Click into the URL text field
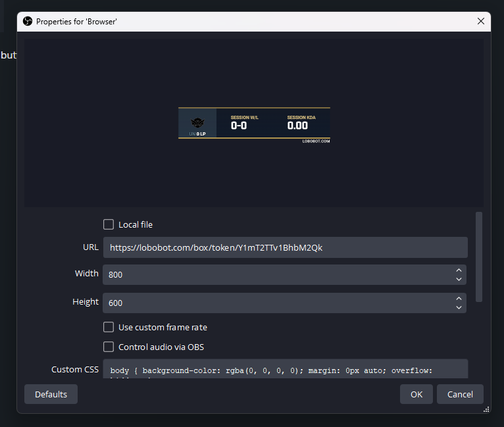Viewport: 504px width, 427px height. (285, 247)
